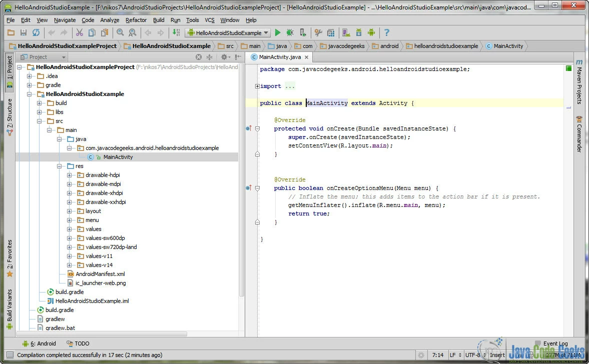
Task: Open the Refactor menu
Action: click(x=136, y=20)
